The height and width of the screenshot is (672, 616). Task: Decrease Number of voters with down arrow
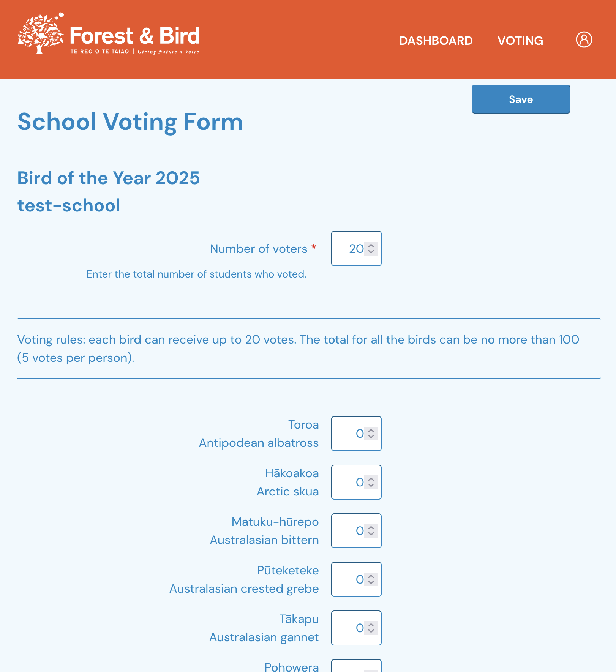pos(371,252)
